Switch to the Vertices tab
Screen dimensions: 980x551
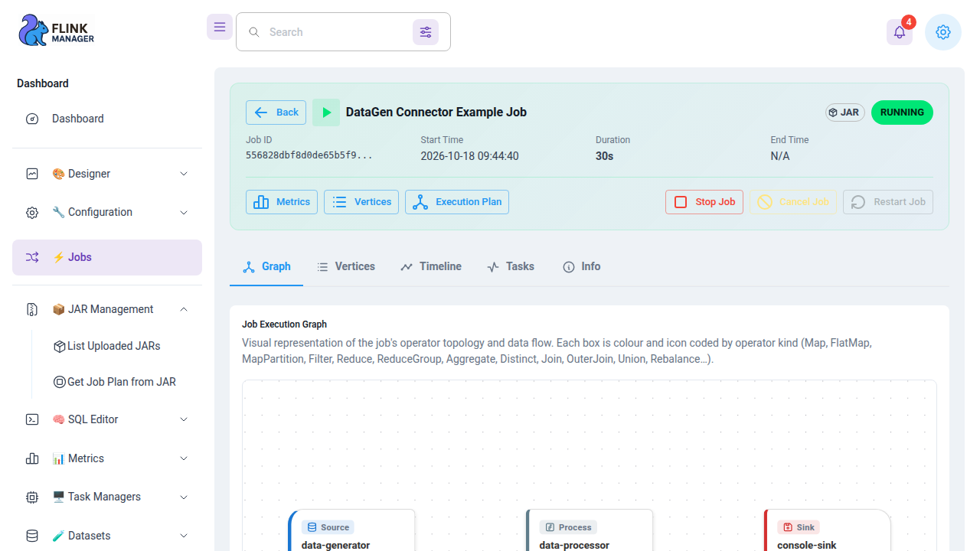coord(346,266)
